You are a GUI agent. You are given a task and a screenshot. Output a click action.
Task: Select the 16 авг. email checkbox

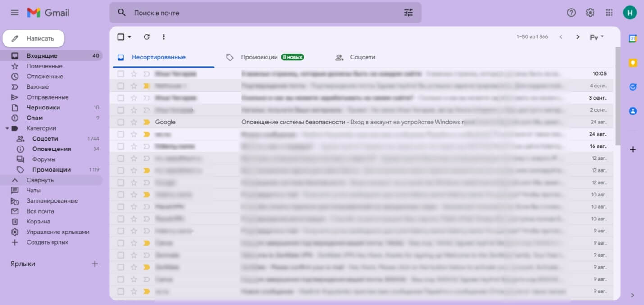pos(121,146)
